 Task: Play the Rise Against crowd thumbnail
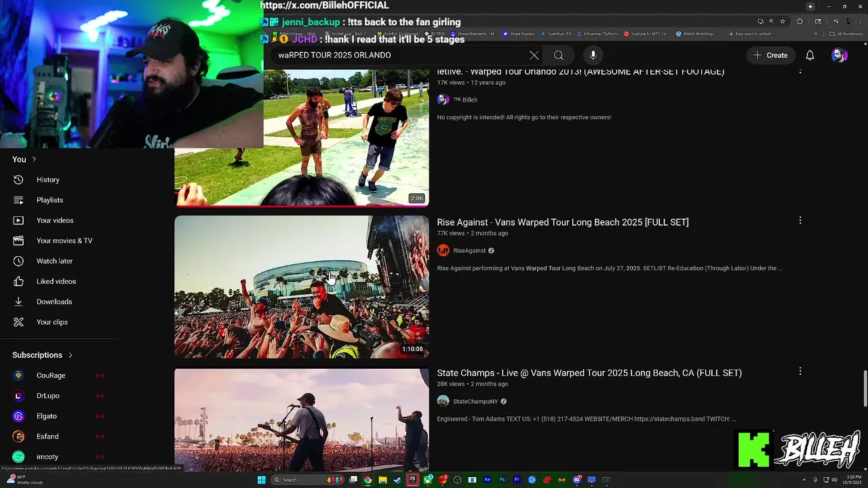tap(302, 287)
